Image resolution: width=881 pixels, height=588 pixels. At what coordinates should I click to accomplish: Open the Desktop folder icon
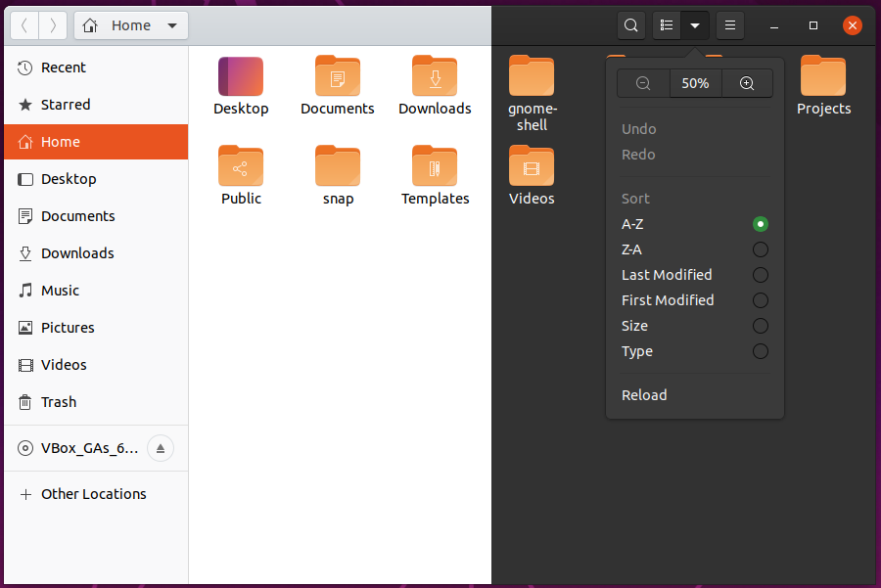point(241,76)
